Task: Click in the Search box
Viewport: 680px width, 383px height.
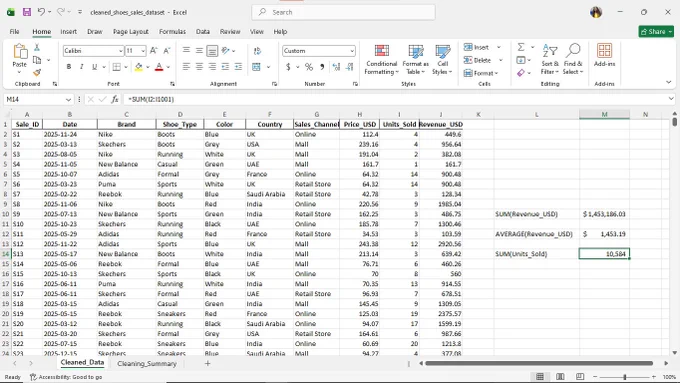Action: click(343, 12)
